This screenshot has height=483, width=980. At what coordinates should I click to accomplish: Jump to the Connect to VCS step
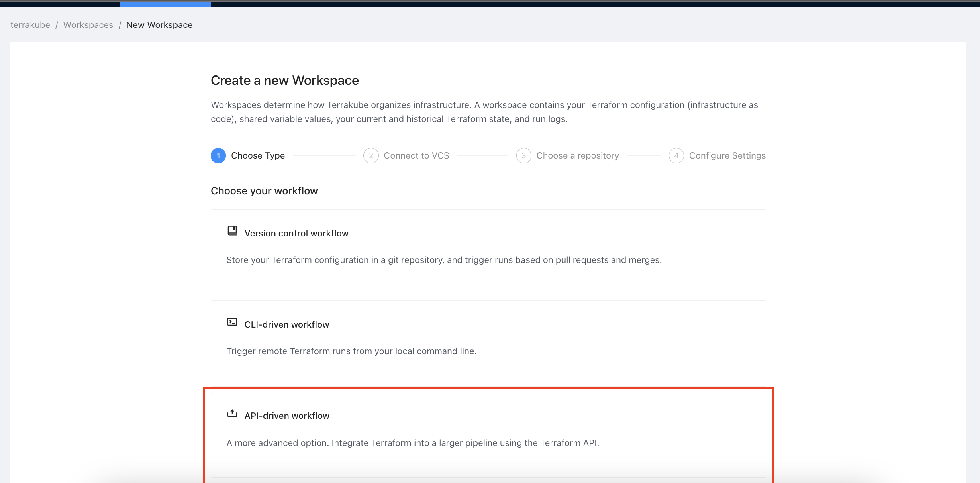click(x=416, y=155)
